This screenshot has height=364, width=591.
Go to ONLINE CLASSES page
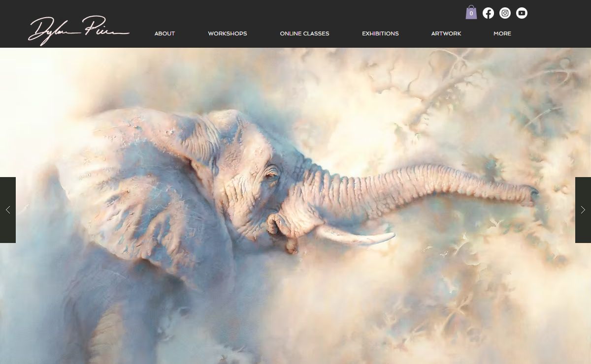304,33
